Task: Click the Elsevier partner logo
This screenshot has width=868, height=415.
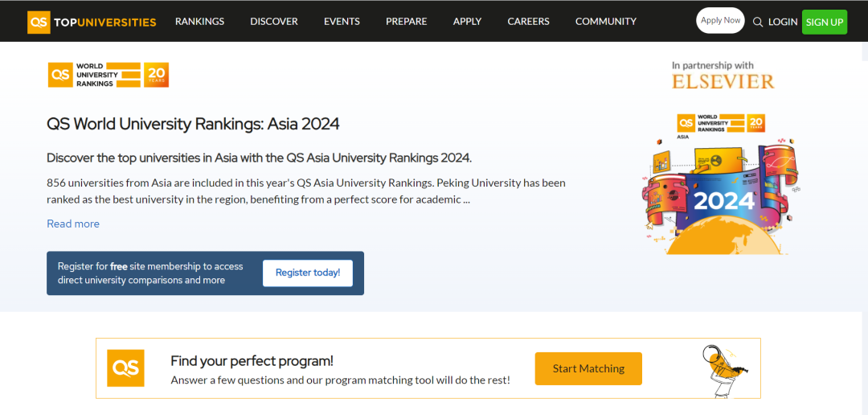Action: [723, 81]
